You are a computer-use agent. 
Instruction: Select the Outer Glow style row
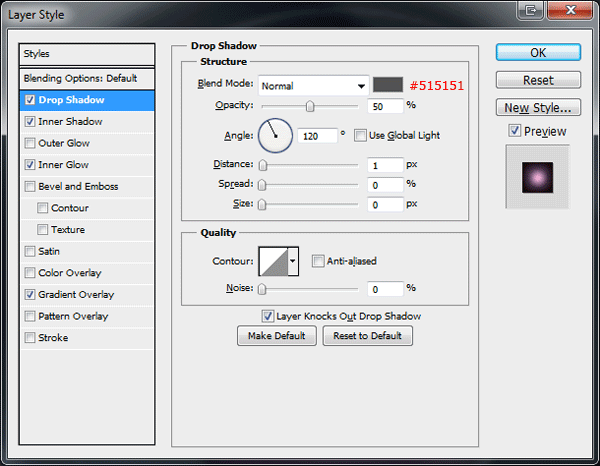coord(87,143)
